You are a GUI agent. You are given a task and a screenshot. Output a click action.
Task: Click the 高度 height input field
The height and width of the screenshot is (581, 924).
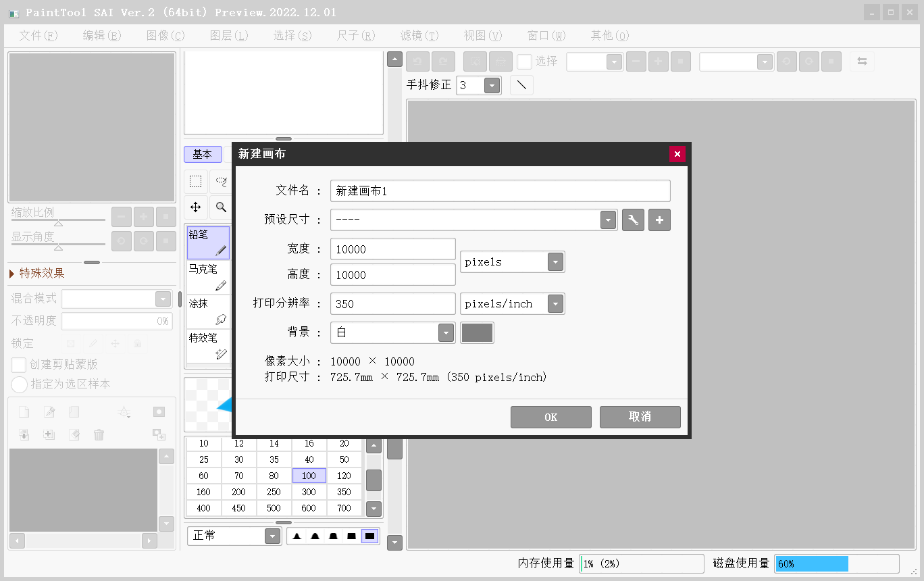pos(393,275)
